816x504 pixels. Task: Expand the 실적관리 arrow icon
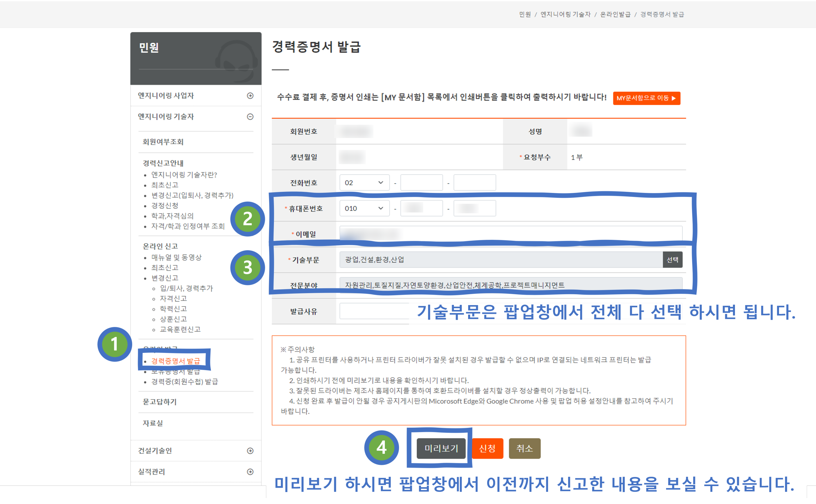[x=250, y=472]
